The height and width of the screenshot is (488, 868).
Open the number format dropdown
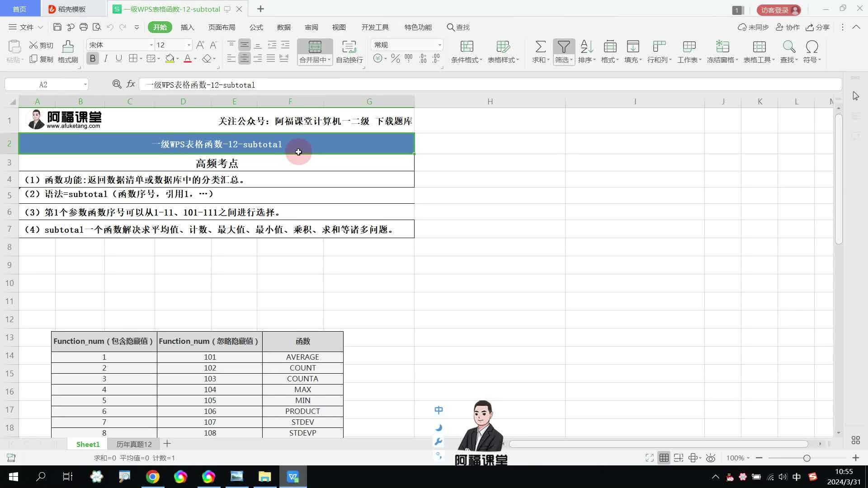[x=439, y=45]
